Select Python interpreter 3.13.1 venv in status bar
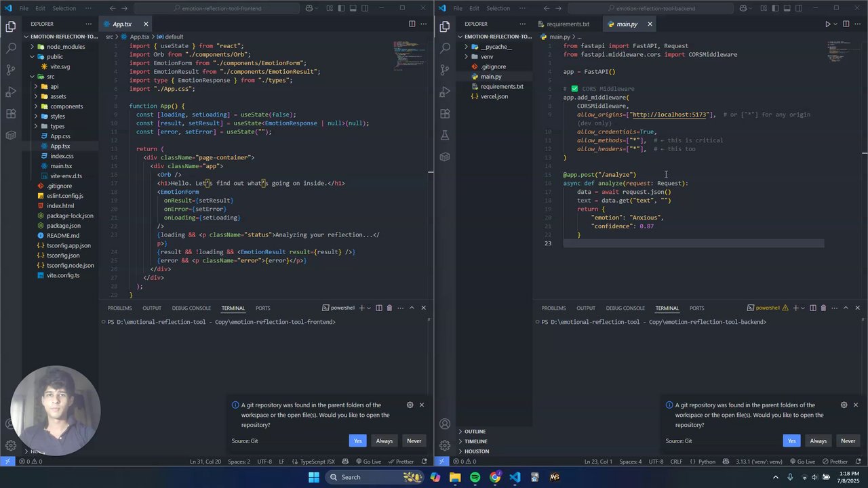 pos(759,462)
